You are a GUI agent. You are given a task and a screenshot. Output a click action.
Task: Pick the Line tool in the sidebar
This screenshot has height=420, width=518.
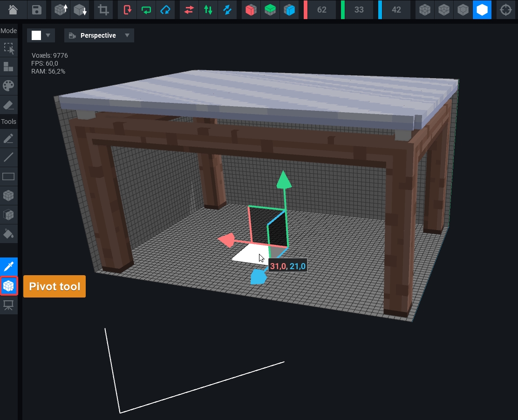point(8,157)
